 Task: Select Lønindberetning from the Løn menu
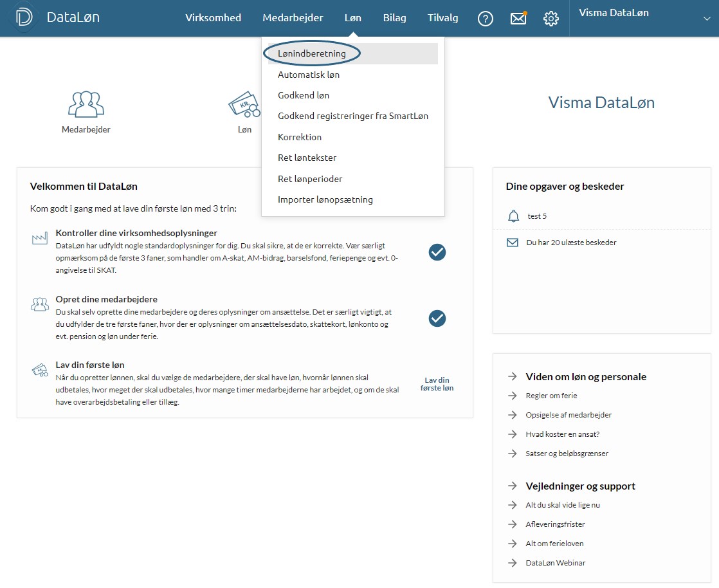[x=312, y=53]
